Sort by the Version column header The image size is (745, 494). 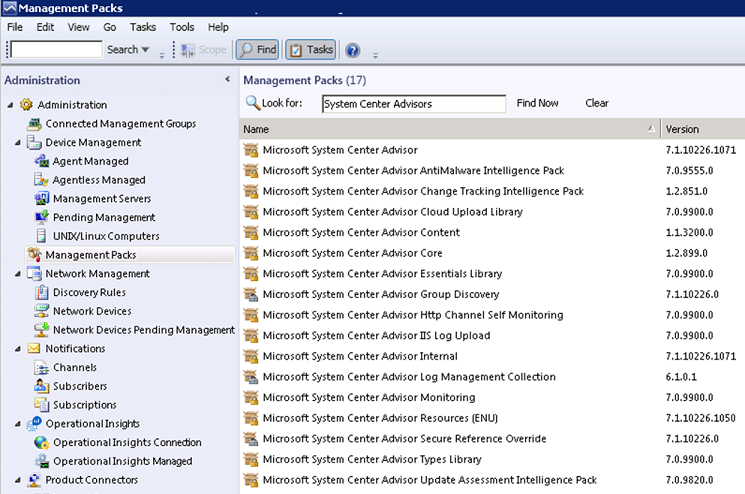pyautogui.click(x=703, y=129)
